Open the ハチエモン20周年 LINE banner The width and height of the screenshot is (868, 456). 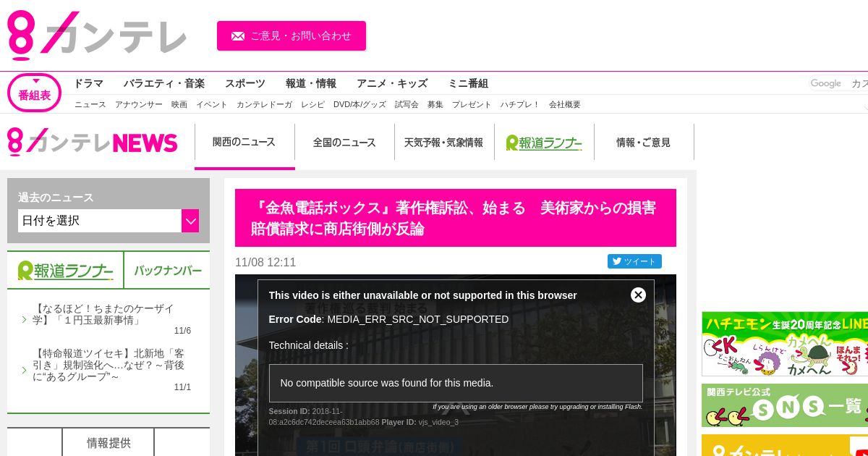785,344
